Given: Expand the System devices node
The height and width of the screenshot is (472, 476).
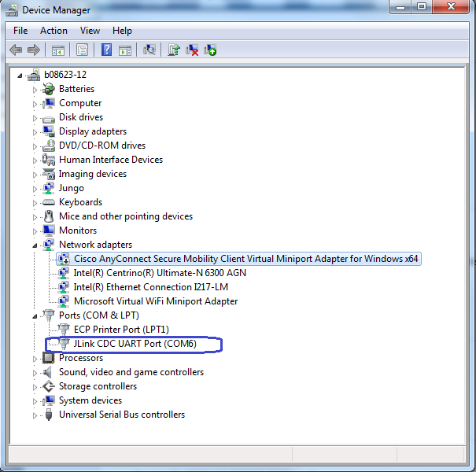Looking at the screenshot, I should [x=35, y=401].
